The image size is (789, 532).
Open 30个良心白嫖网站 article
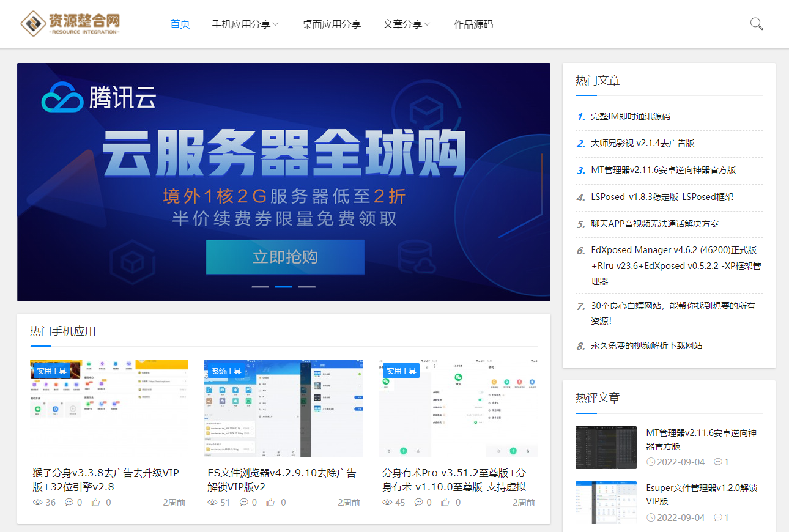click(x=673, y=313)
